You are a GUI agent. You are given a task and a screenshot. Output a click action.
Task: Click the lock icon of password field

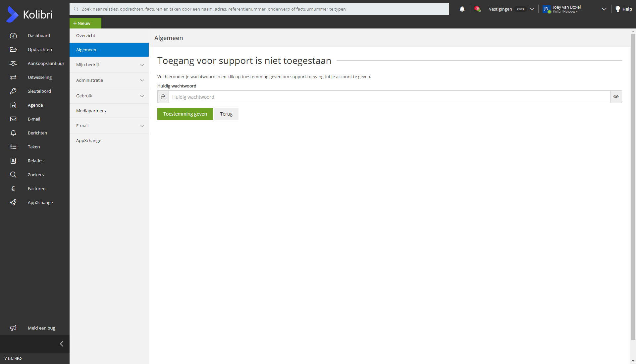tap(163, 97)
